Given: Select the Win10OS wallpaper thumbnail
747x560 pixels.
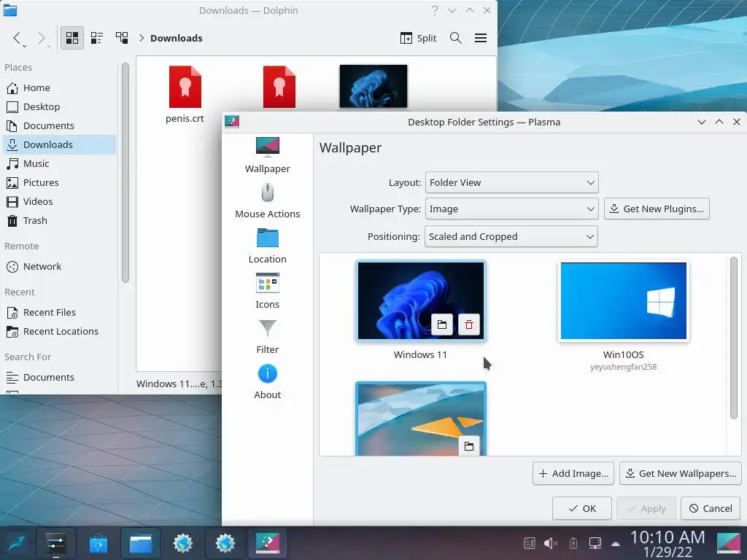Looking at the screenshot, I should 623,300.
